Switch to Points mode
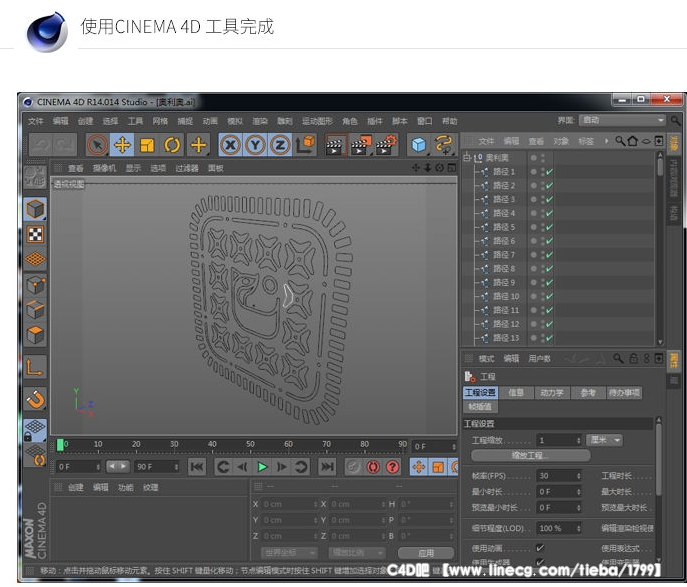 click(35, 286)
